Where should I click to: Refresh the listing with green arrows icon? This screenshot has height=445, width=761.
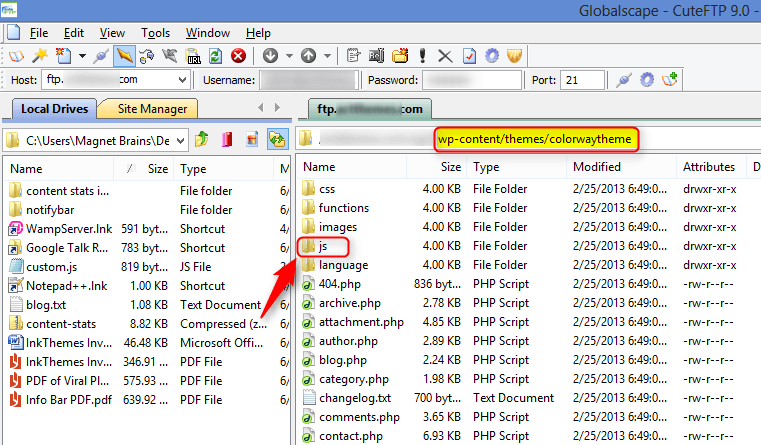coord(215,56)
